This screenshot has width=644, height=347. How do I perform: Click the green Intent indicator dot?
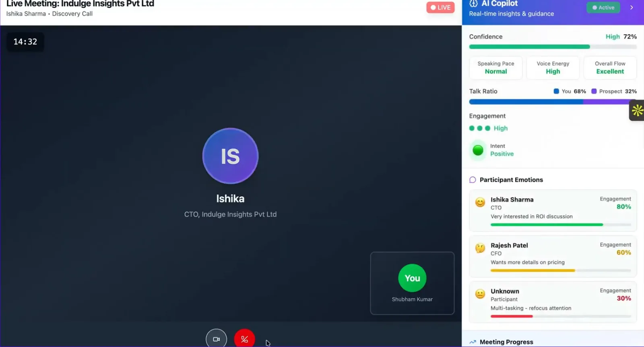pos(478,150)
